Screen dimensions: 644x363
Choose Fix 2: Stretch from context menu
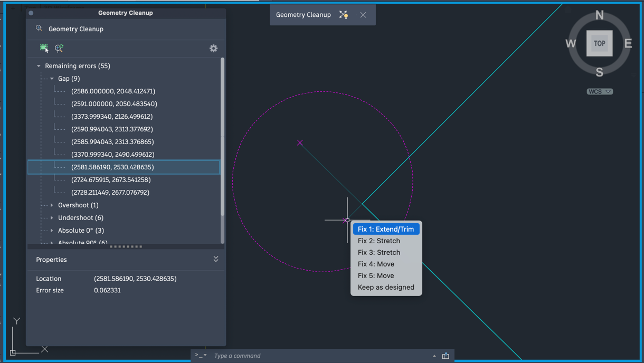click(386, 241)
